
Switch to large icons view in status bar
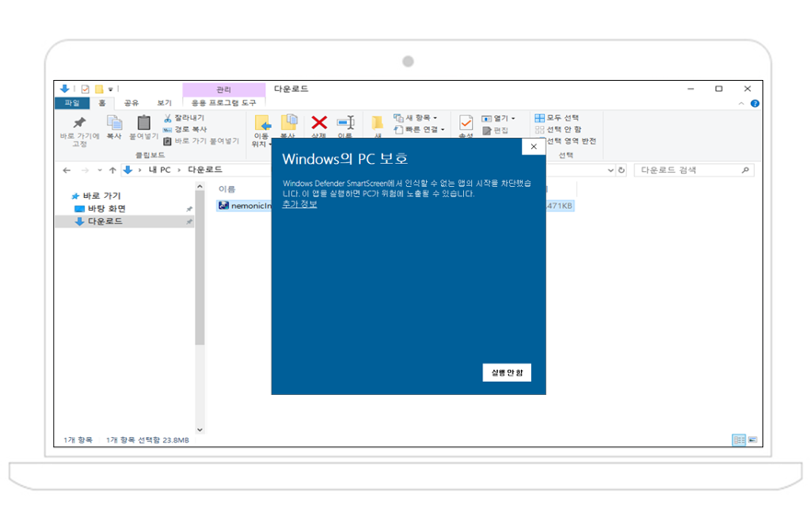point(753,440)
